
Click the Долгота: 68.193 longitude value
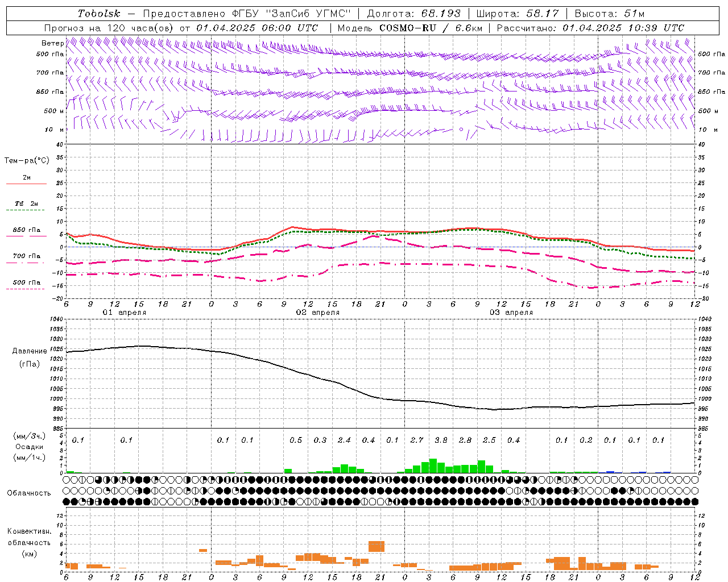pos(413,14)
